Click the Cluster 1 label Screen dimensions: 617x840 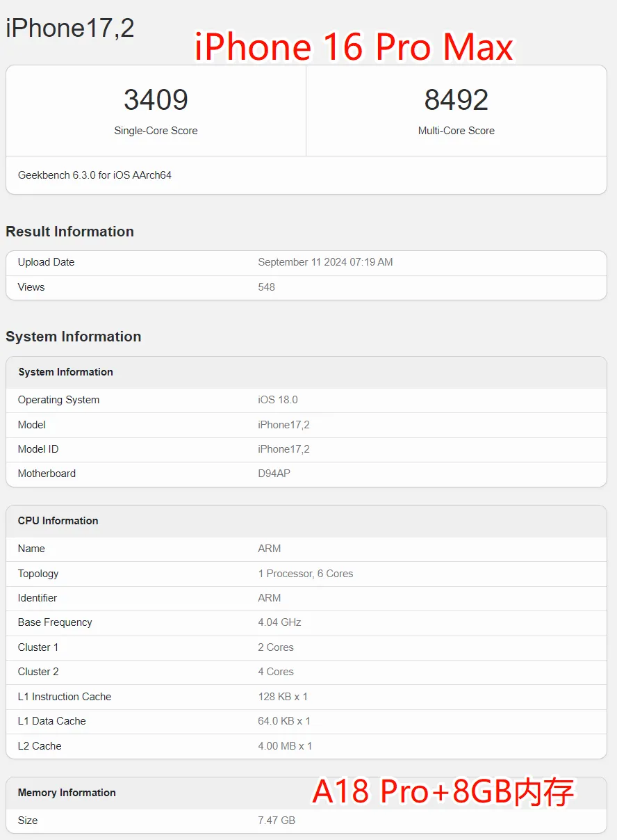38,647
